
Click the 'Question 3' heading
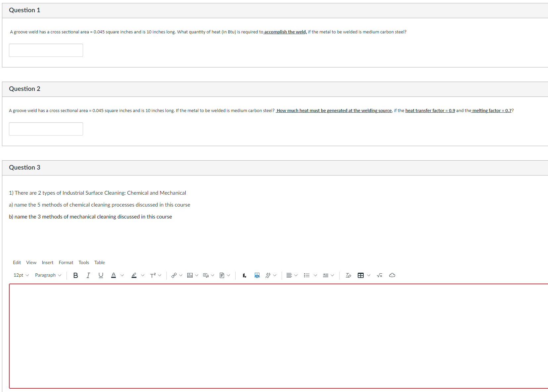click(x=24, y=168)
